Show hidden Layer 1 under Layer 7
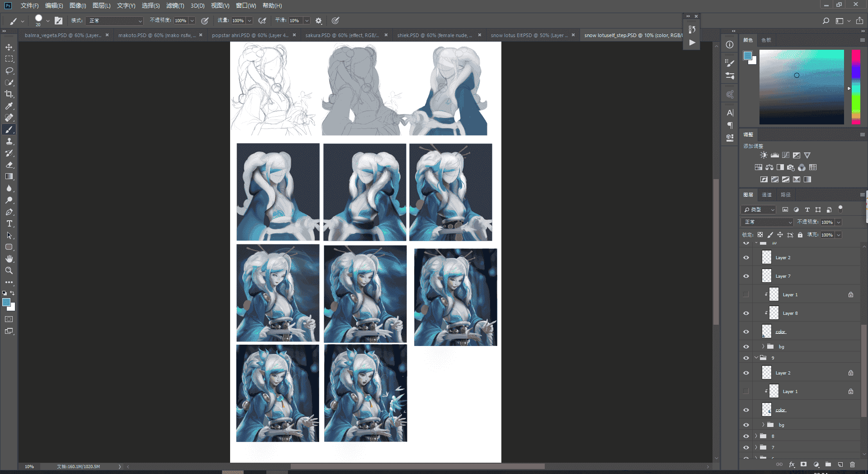The image size is (868, 474). pyautogui.click(x=746, y=294)
